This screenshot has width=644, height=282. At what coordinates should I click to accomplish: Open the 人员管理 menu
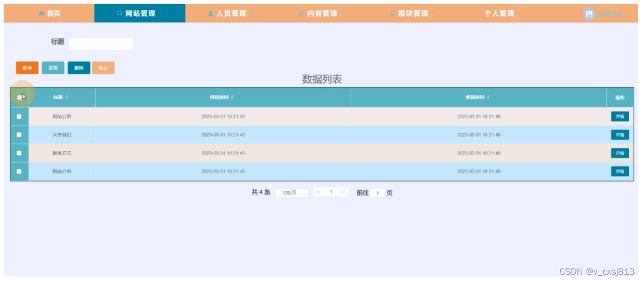click(x=230, y=13)
